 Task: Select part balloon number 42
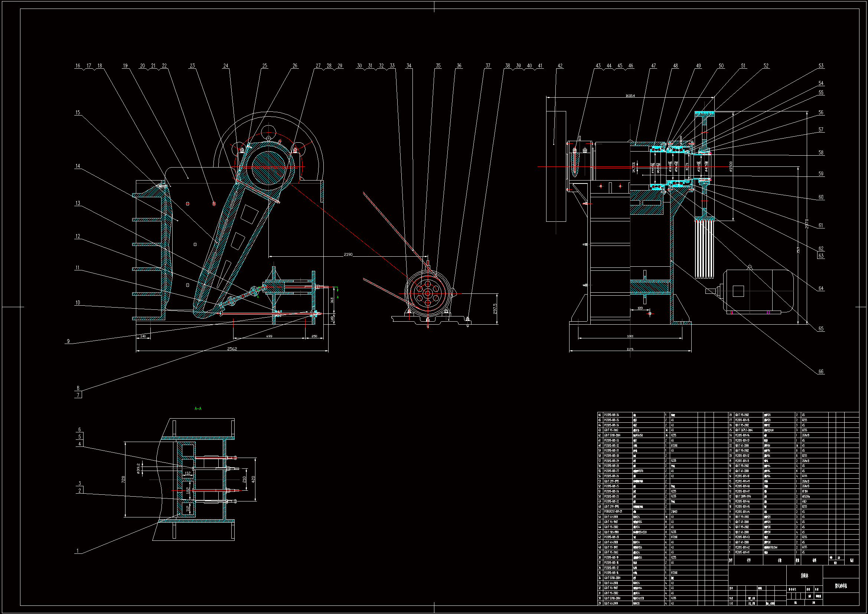coord(560,66)
